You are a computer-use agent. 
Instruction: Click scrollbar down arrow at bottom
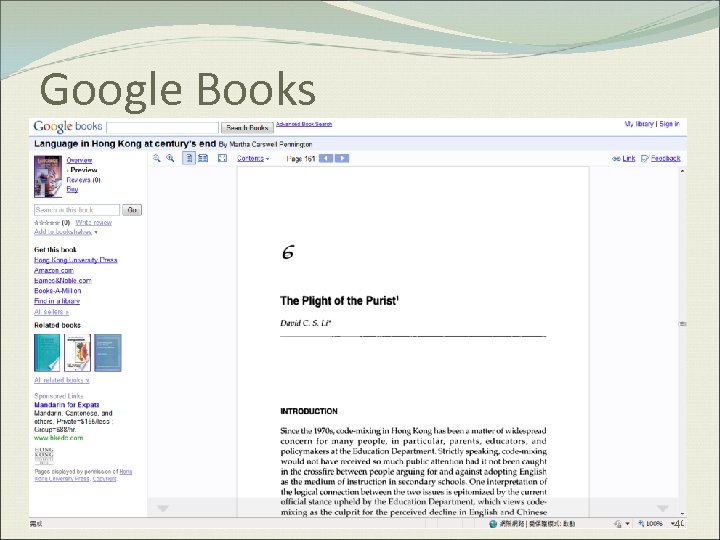click(x=682, y=513)
